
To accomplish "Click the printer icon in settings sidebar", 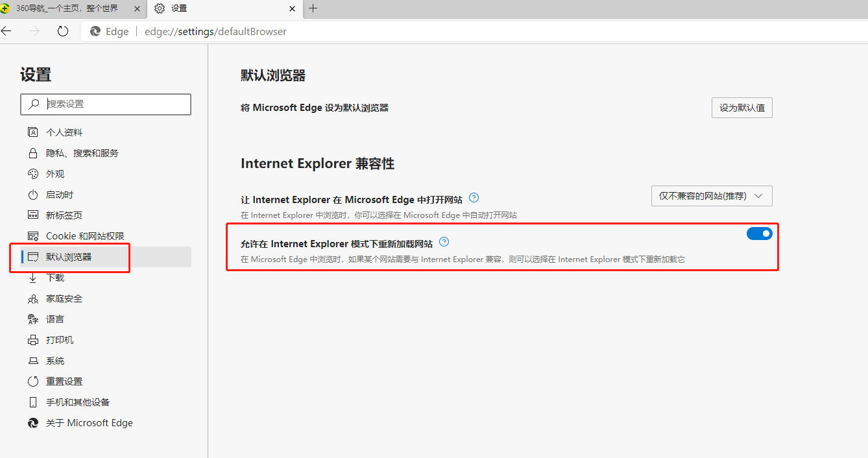I will click(x=33, y=340).
